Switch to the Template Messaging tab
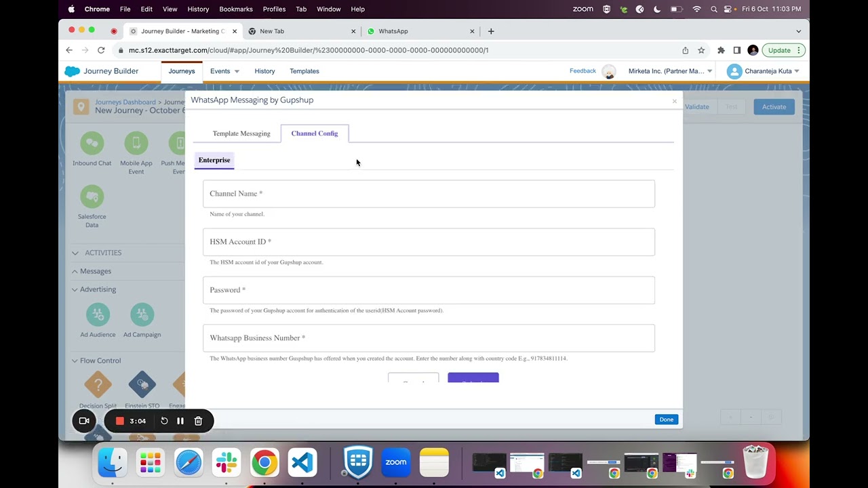This screenshot has height=488, width=868. point(241,134)
